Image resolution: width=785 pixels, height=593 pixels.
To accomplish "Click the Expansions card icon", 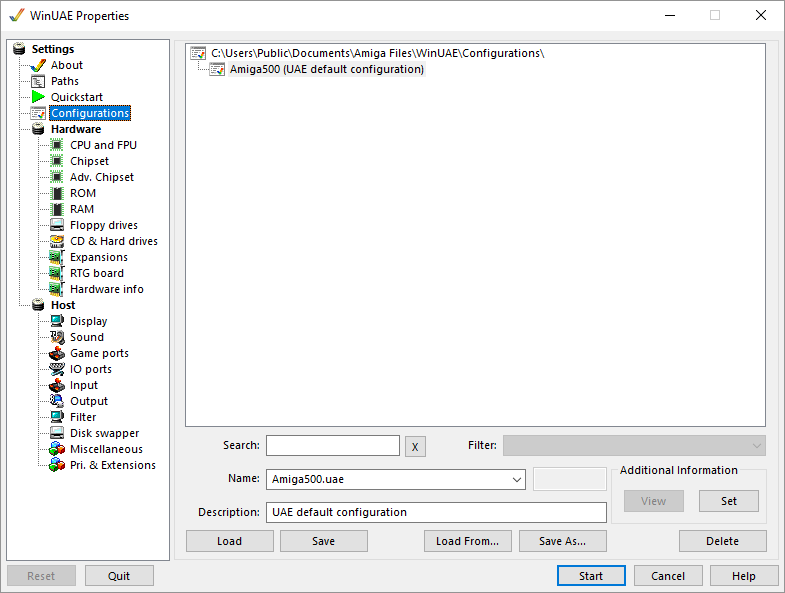I will coord(57,257).
